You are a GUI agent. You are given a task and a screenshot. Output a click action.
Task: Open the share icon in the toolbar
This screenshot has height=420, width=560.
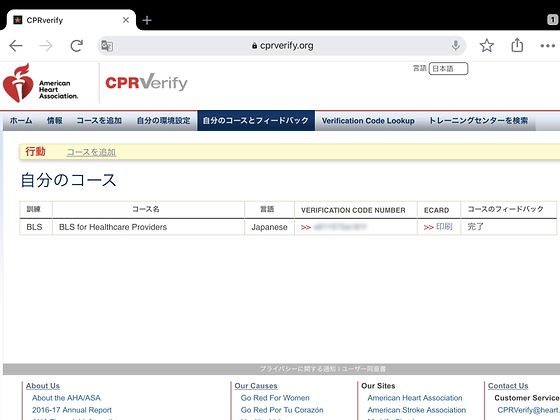tap(517, 45)
